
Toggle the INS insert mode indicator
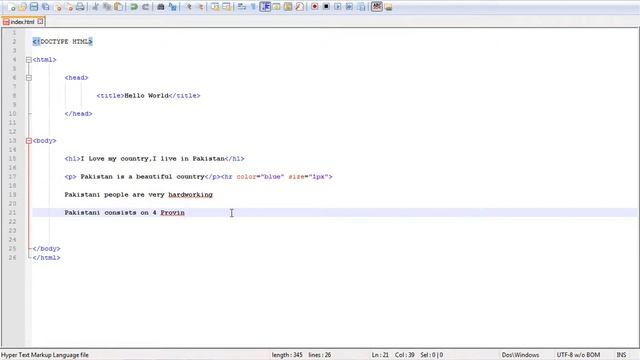tap(621, 355)
